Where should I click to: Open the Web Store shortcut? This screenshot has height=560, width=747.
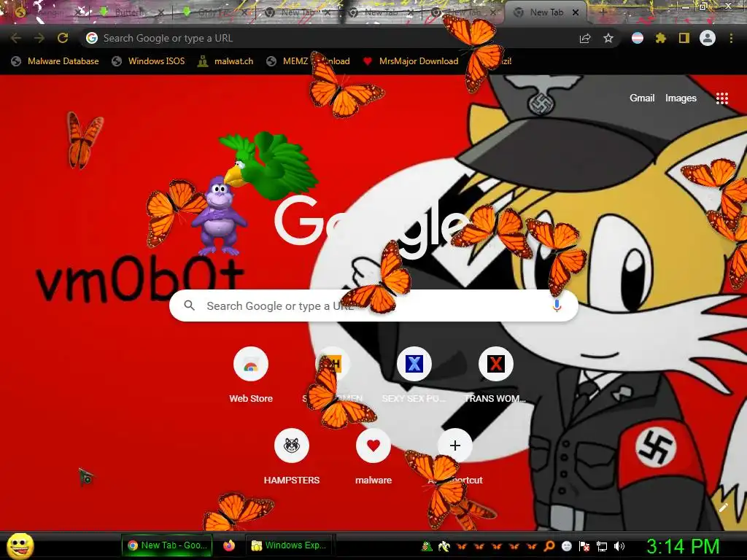(x=251, y=376)
